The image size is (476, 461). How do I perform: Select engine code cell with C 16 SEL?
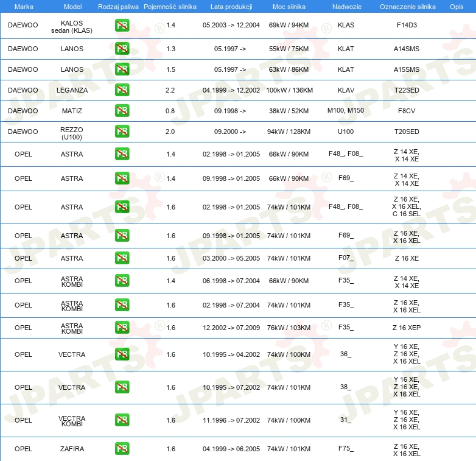[x=407, y=206]
